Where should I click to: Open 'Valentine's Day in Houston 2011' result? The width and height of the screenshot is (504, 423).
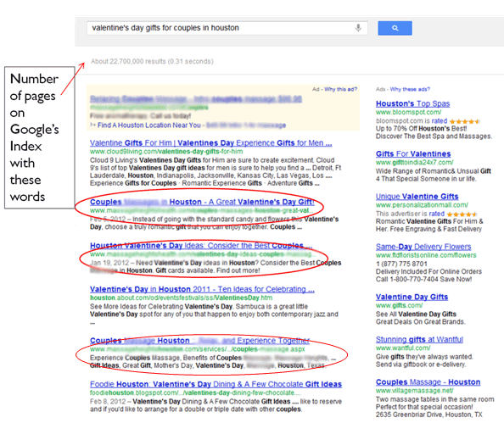click(x=202, y=289)
